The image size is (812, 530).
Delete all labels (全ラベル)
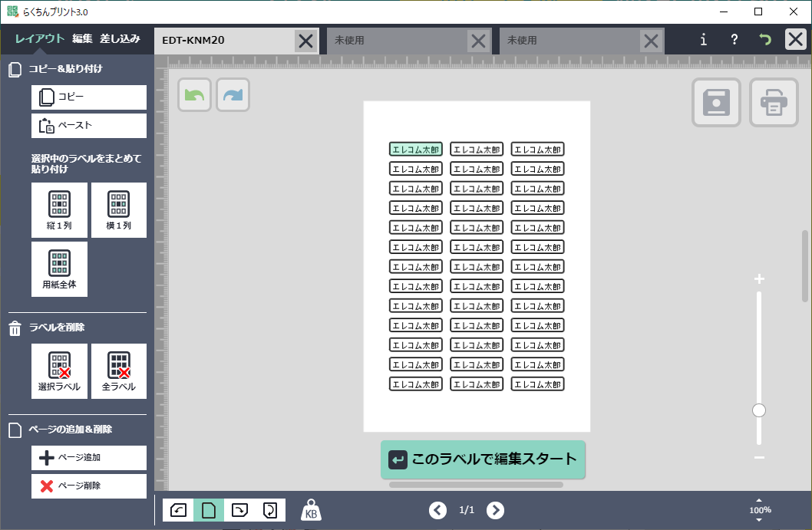(119, 371)
